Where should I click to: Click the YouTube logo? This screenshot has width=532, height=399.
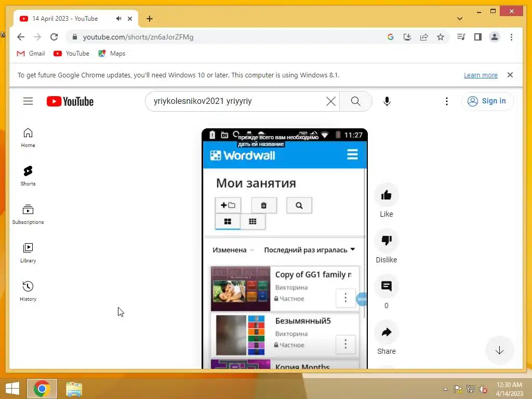click(70, 101)
